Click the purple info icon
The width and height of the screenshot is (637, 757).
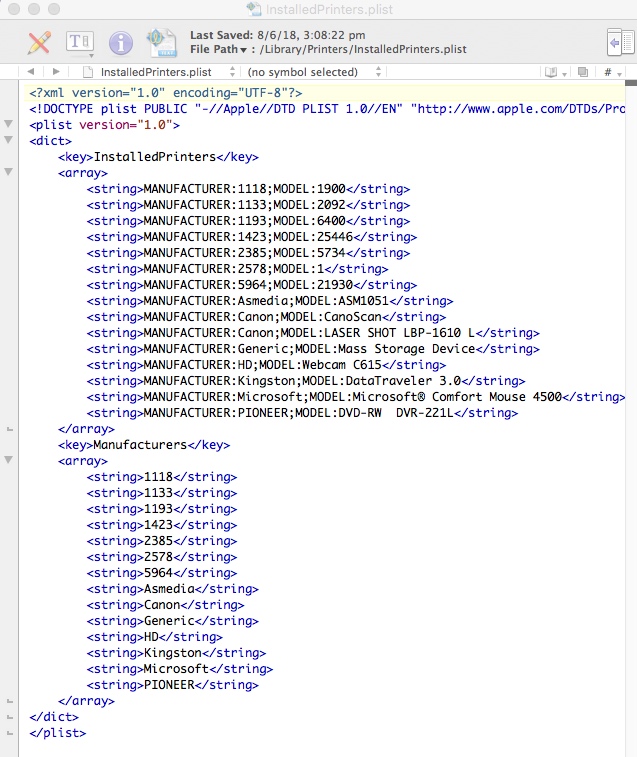point(121,42)
